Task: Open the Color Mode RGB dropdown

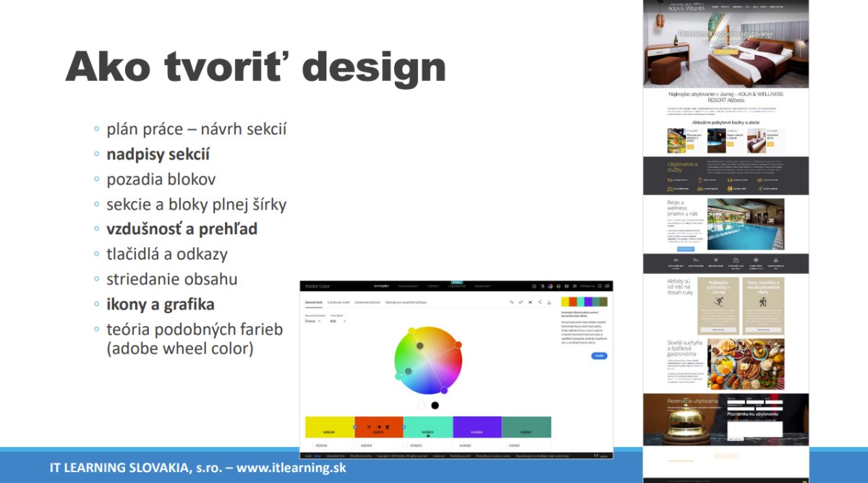Action: click(x=338, y=321)
